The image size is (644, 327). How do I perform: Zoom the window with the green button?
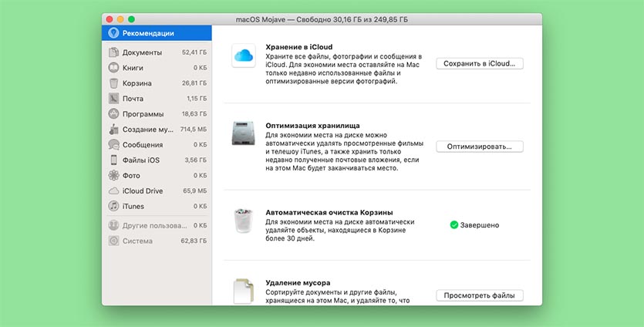[131, 19]
